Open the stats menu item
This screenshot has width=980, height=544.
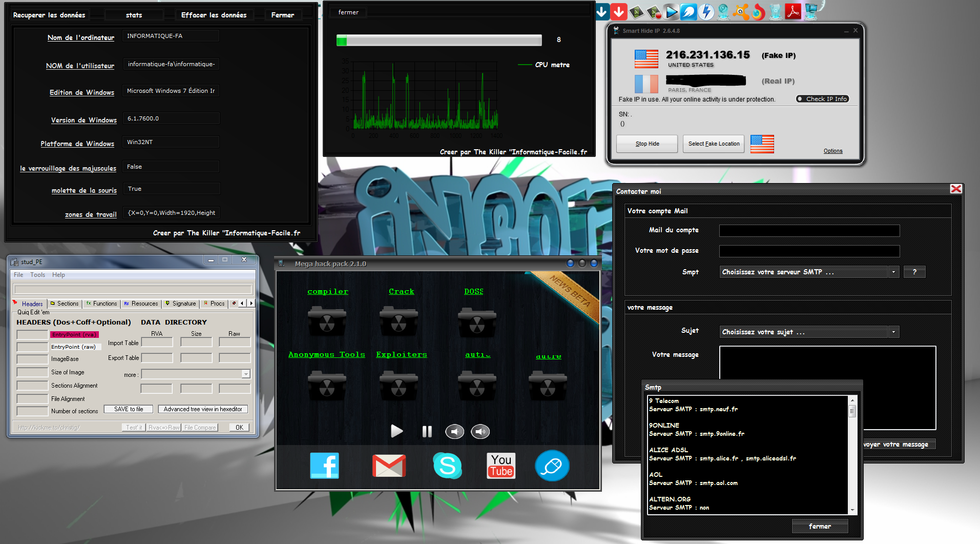134,15
